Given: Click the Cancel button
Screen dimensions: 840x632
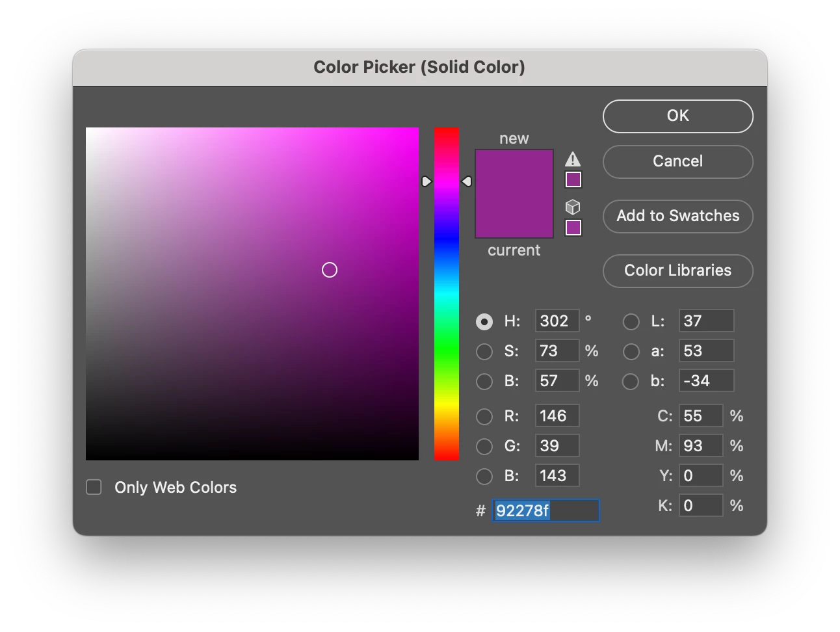Looking at the screenshot, I should tap(678, 162).
